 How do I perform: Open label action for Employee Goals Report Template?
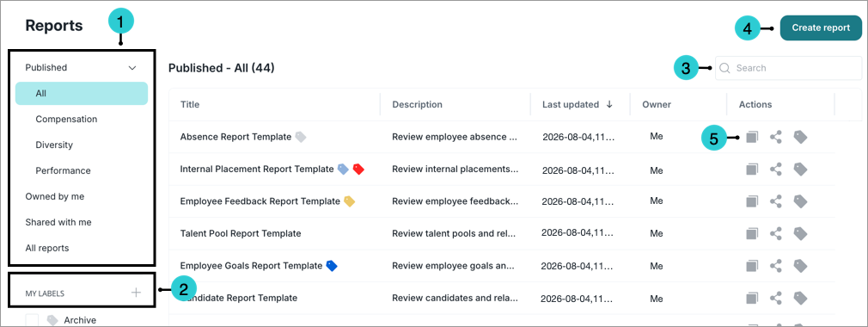[x=800, y=266]
